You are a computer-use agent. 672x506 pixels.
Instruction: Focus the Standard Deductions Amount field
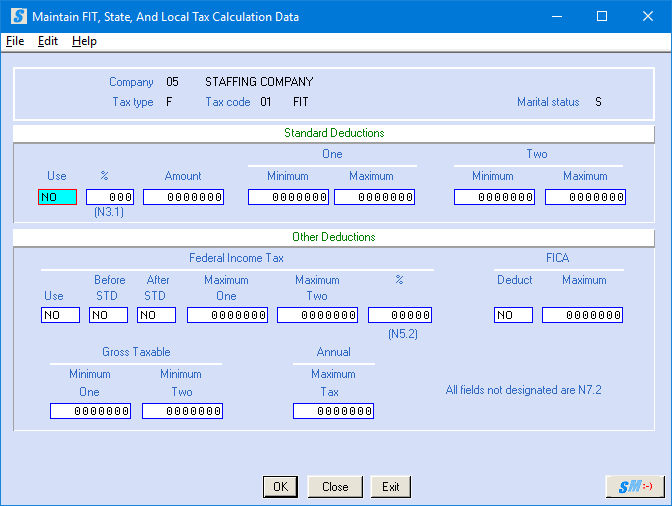[183, 197]
